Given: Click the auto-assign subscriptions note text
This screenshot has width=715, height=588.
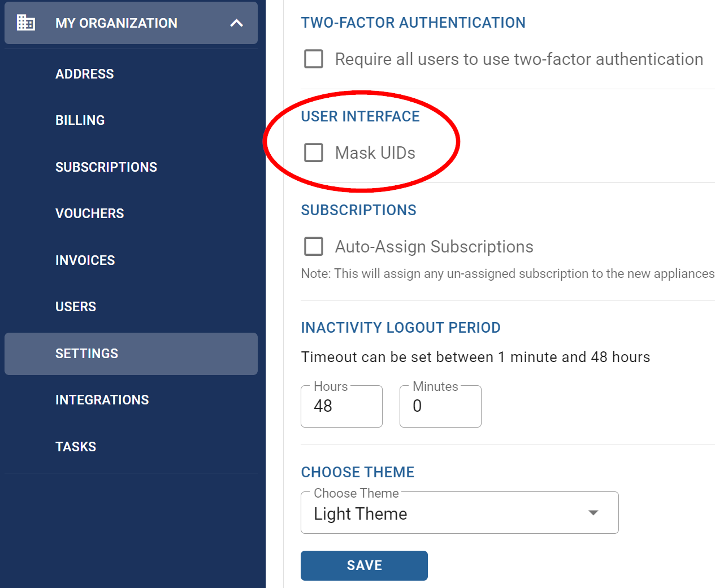Looking at the screenshot, I should click(508, 274).
